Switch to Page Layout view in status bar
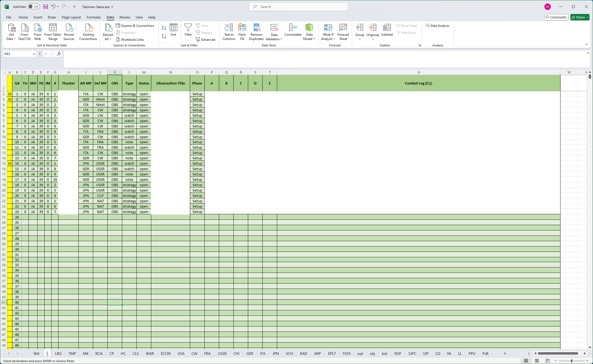The image size is (593, 364). tap(537, 361)
